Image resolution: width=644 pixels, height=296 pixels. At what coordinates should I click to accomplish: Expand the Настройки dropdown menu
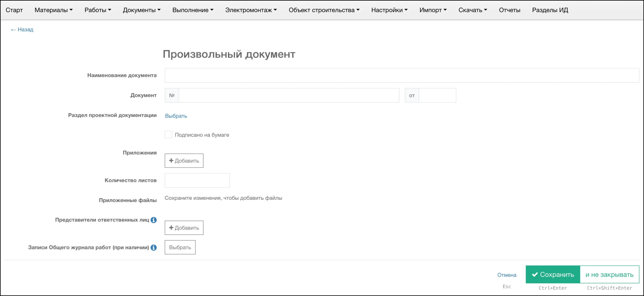coord(389,10)
